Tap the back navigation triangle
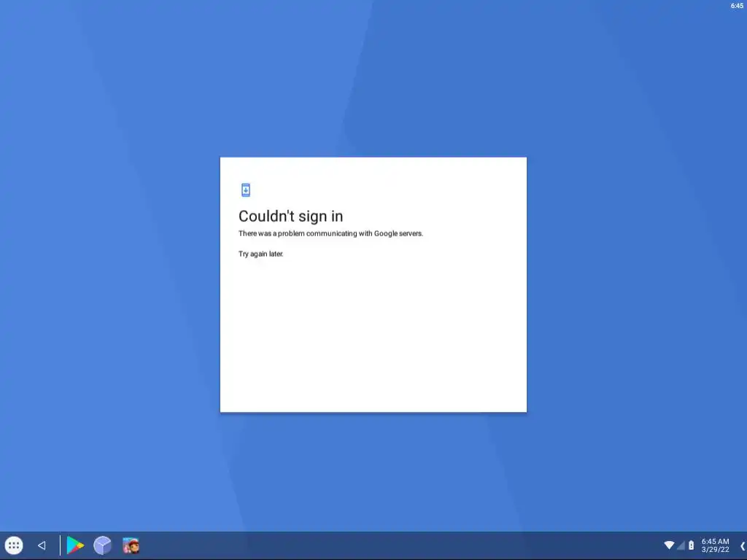This screenshot has height=560, width=747. click(42, 545)
